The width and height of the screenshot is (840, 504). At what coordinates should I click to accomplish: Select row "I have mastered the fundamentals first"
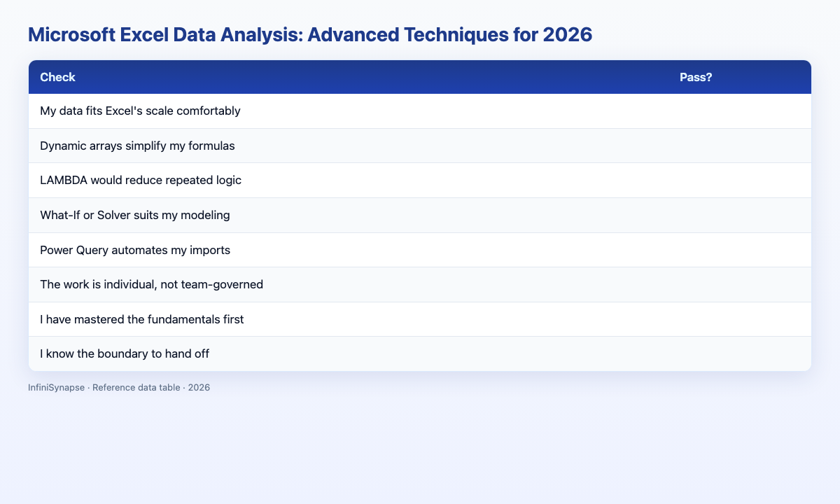click(420, 319)
